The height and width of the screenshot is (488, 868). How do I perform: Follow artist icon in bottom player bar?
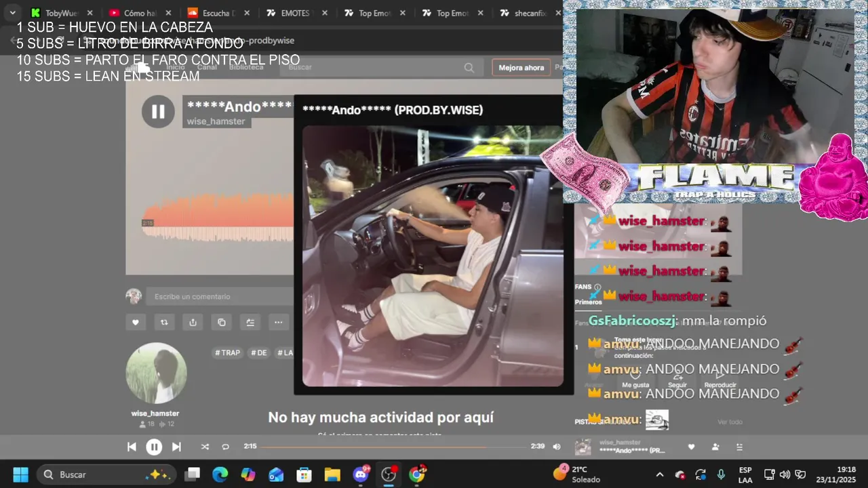pos(715,447)
